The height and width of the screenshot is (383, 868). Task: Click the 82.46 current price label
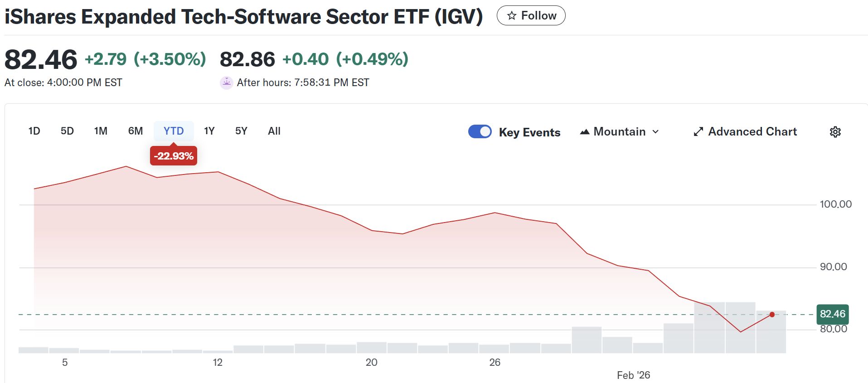tap(832, 314)
